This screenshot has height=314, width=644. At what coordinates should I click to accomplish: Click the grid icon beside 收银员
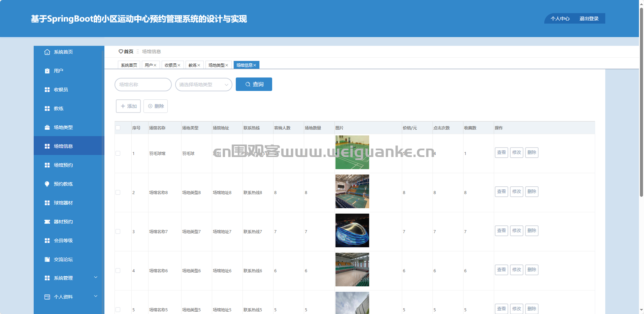(47, 90)
